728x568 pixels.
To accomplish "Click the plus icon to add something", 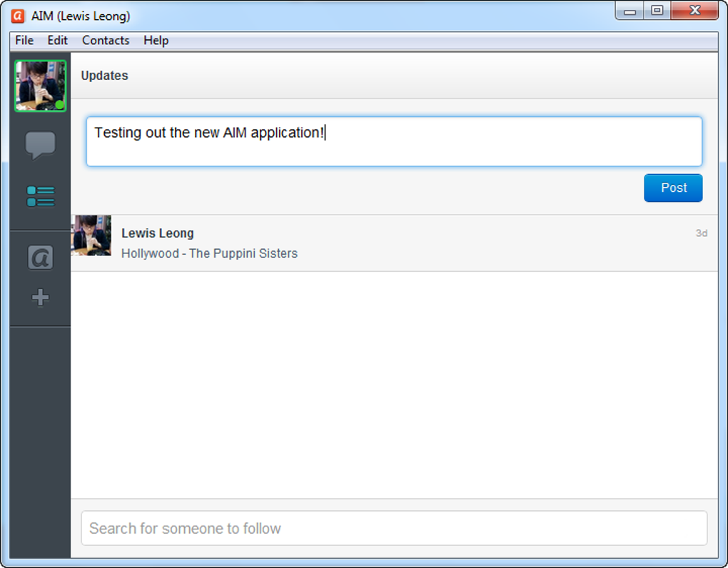I will 40,297.
